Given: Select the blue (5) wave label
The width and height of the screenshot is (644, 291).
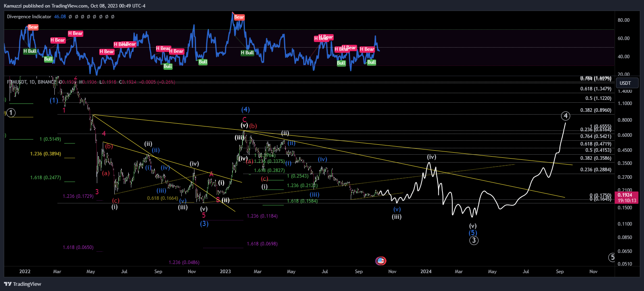Looking at the screenshot, I should click(473, 233).
